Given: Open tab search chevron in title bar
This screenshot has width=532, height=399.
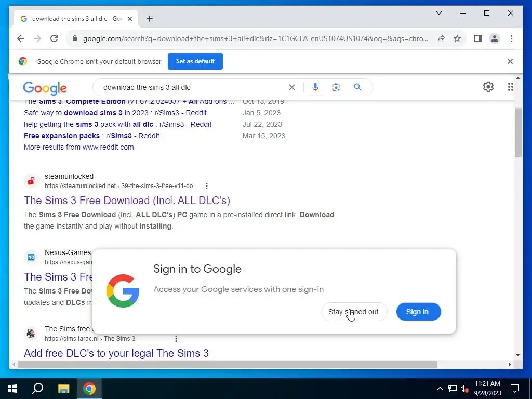Looking at the screenshot, I should coord(438,13).
